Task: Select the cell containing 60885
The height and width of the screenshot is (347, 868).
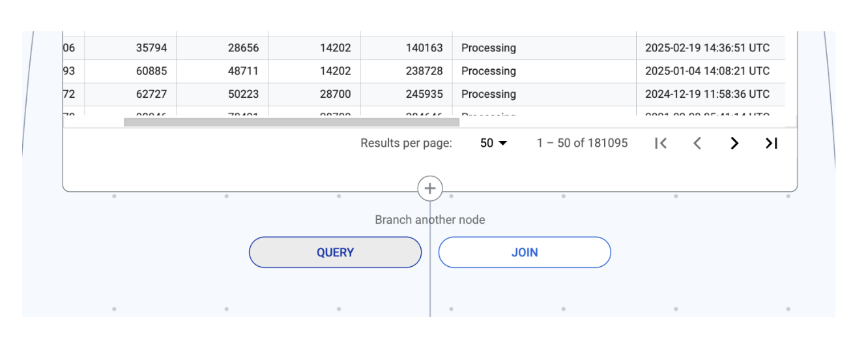Action: (151, 71)
